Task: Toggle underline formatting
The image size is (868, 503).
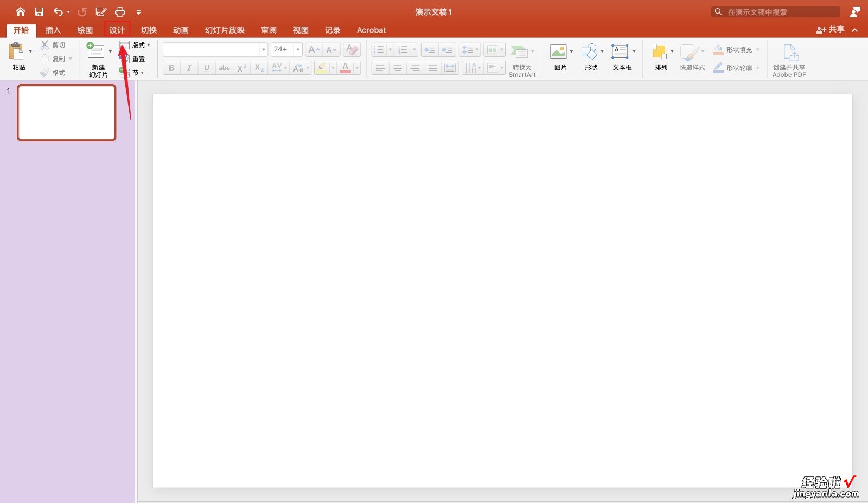Action: point(206,68)
